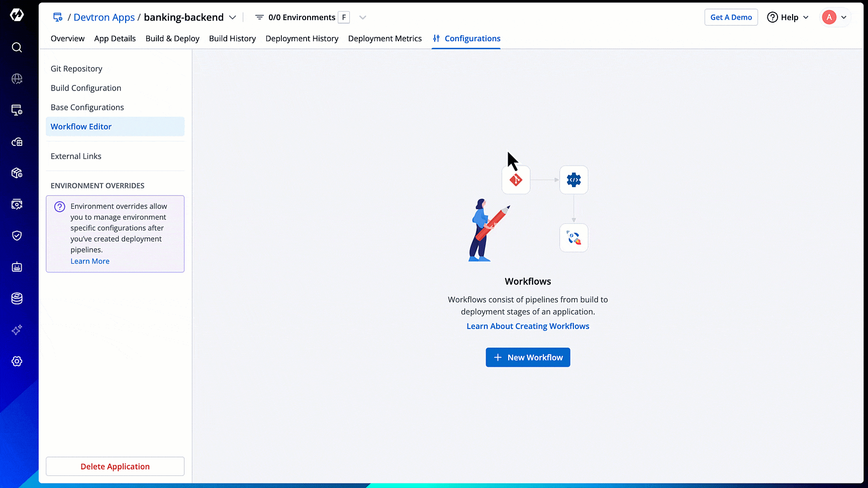Go to Deployment Metrics tab

384,39
